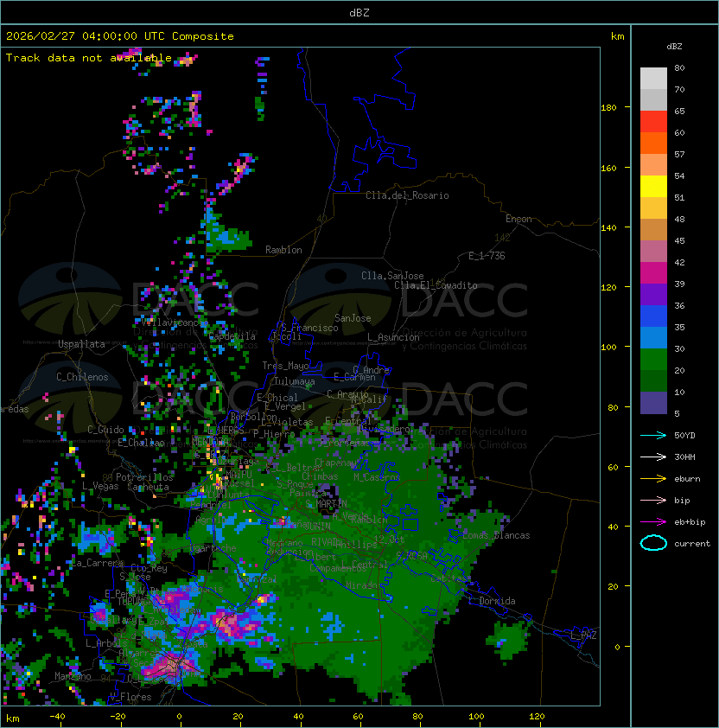Click the 'Uspallata' place label
The image size is (719, 728).
(x=81, y=344)
